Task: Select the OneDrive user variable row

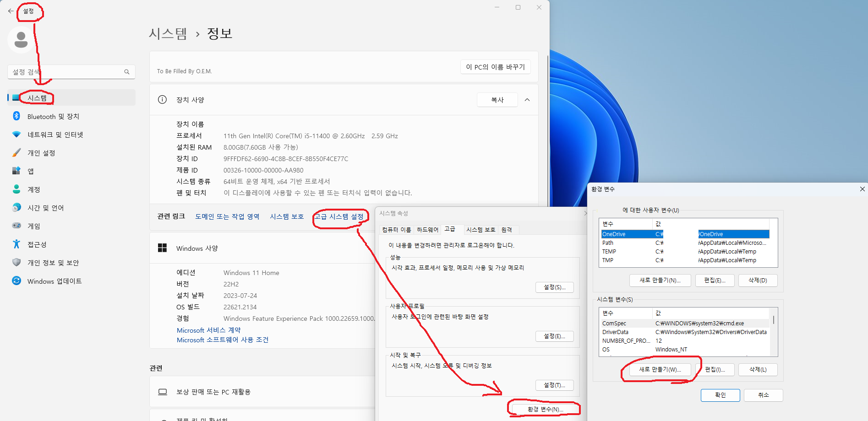Action: pos(685,234)
